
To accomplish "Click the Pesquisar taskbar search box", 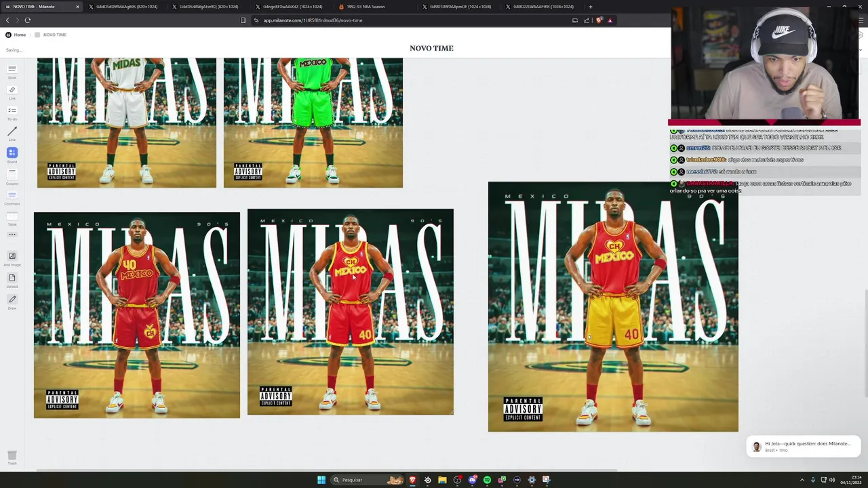I will tap(367, 480).
